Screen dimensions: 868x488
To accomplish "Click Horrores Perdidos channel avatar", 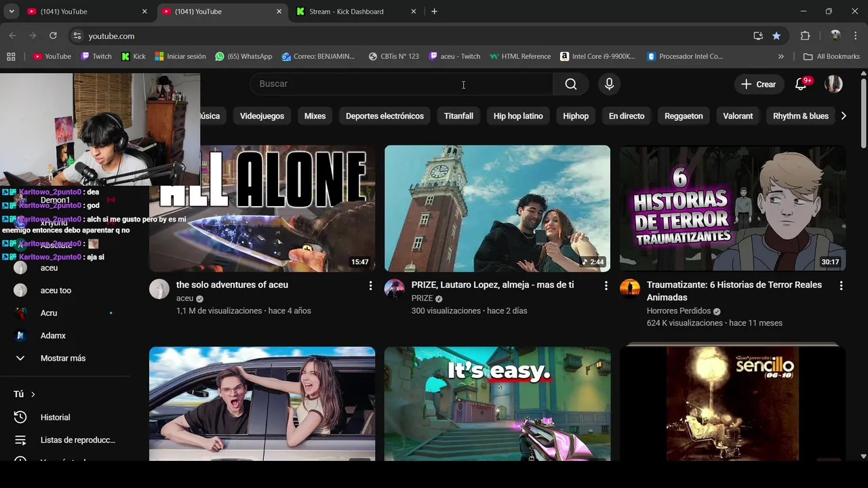I will (630, 289).
